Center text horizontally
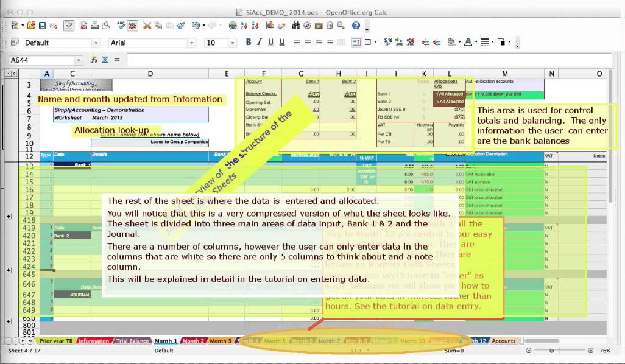625x364 pixels. click(308, 42)
